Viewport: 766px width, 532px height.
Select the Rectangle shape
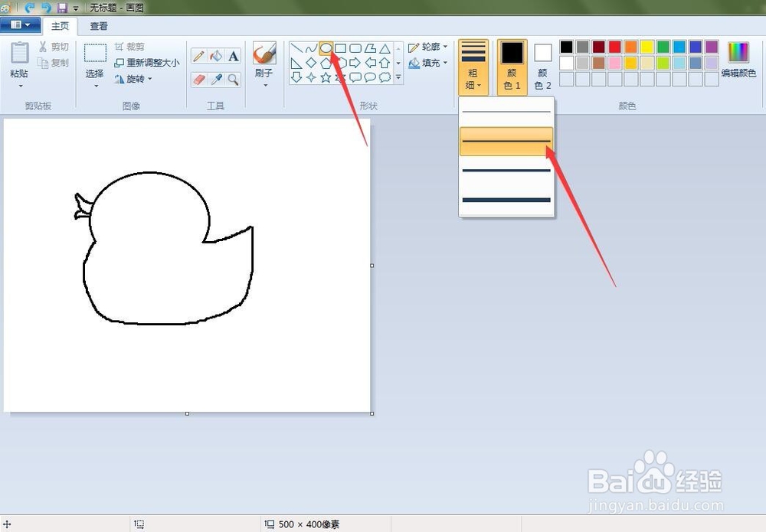341,48
